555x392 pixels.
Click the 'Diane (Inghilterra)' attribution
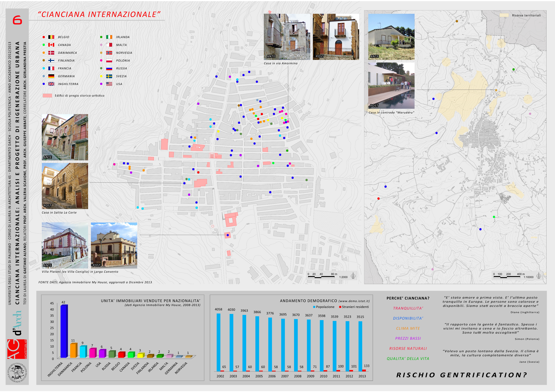pos(525,312)
